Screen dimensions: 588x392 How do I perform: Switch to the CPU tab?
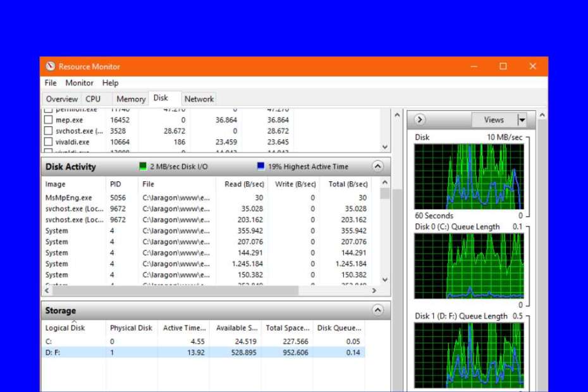(93, 99)
